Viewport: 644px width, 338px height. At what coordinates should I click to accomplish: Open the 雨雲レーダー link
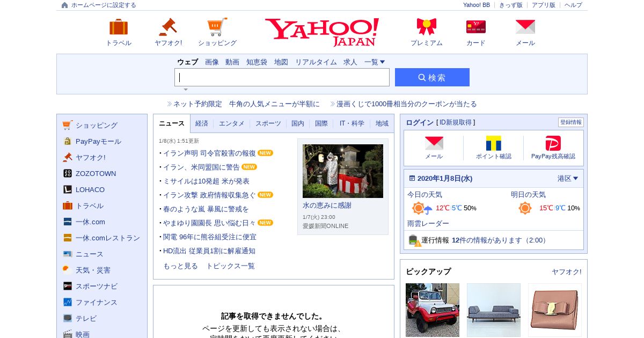[428, 224]
